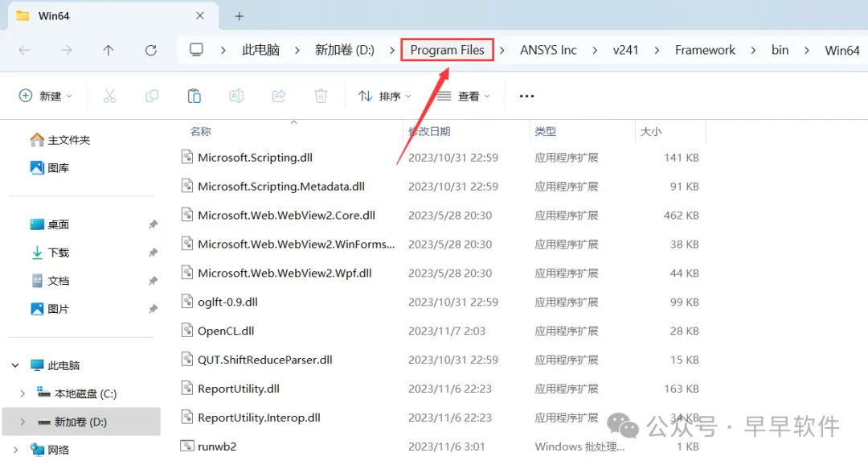The image size is (868, 461).
Task: Click the Rename icon in toolbar
Action: 236,96
